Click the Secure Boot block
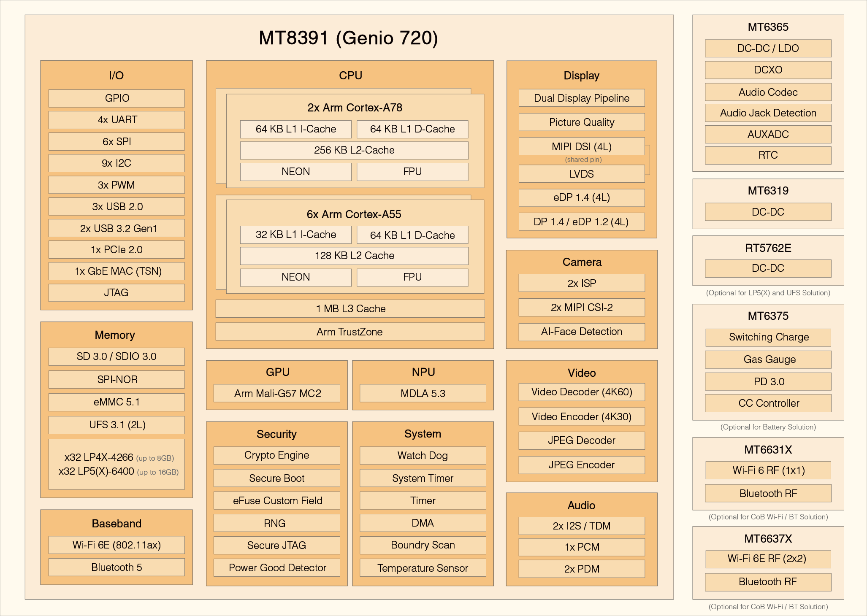 point(276,478)
